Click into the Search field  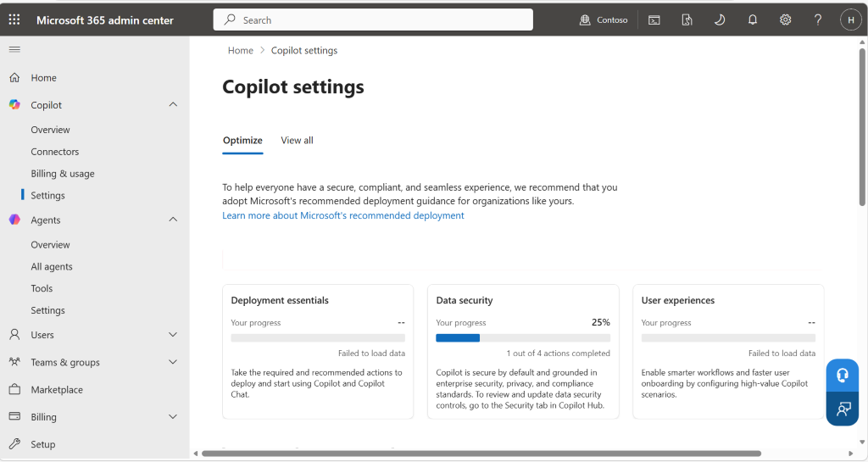[373, 19]
